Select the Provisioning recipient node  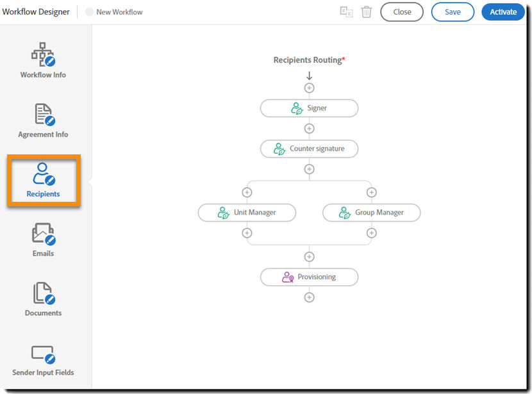pyautogui.click(x=309, y=277)
